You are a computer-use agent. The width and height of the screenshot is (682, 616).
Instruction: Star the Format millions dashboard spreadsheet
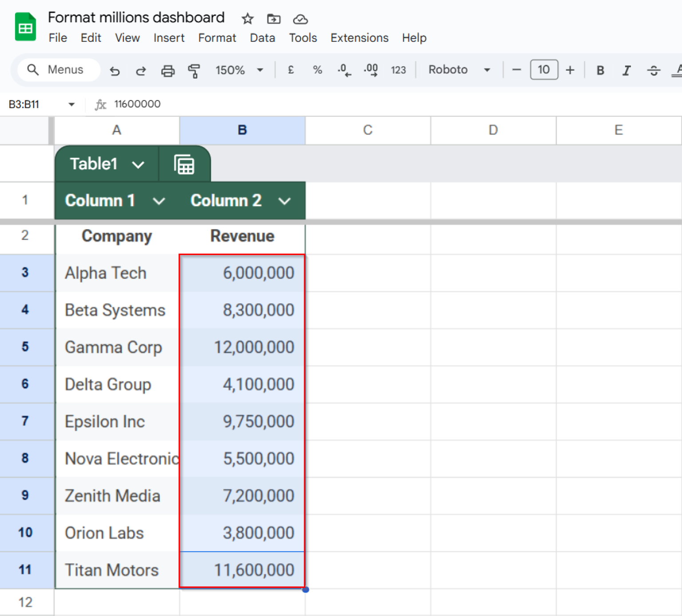point(247,19)
